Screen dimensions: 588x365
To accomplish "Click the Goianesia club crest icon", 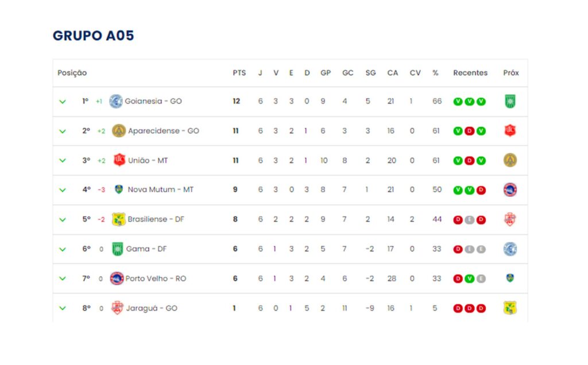I will click(x=116, y=101).
